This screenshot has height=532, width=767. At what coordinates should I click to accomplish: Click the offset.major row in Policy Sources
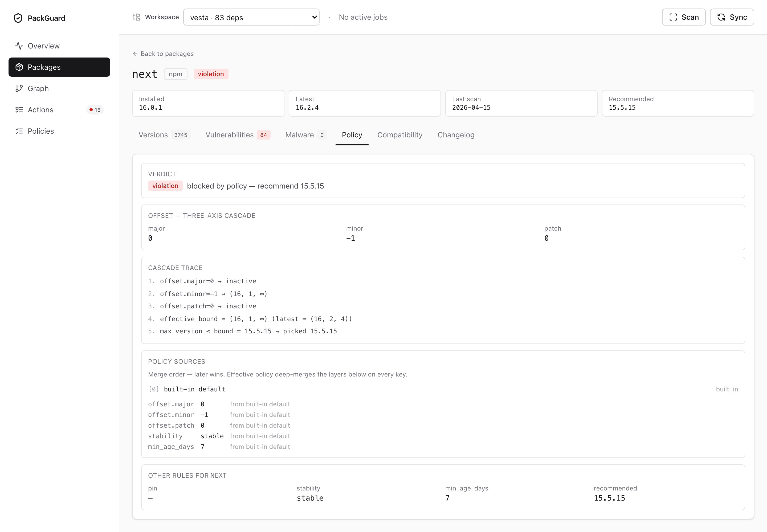pyautogui.click(x=219, y=404)
